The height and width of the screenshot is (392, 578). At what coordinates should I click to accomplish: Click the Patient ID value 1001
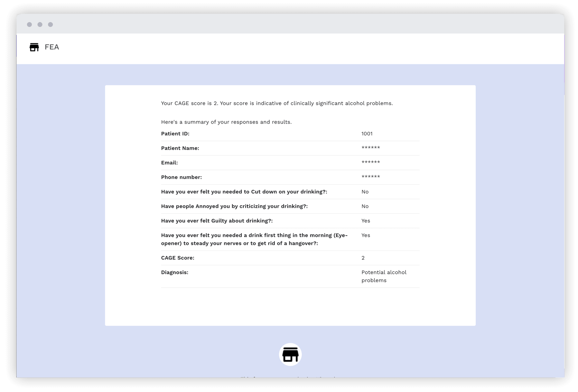(366, 133)
